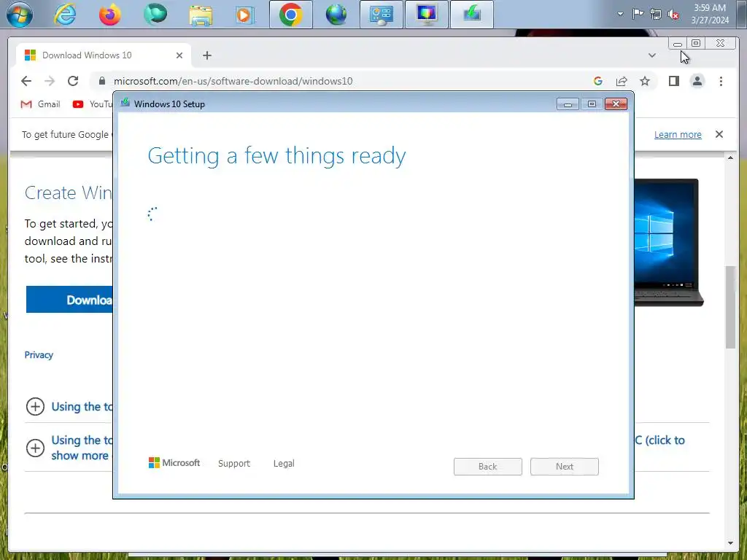The image size is (747, 560).
Task: Open the Control Panel taskbar icon
Action: point(381,15)
